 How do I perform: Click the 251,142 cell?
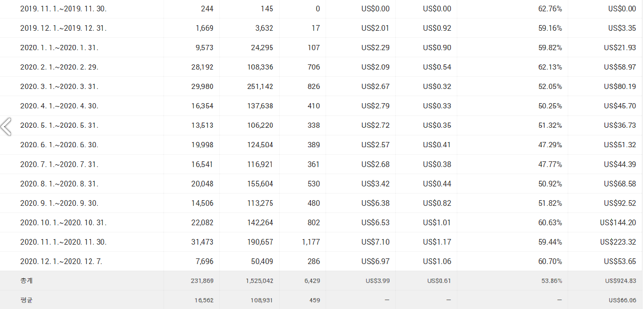pyautogui.click(x=259, y=87)
